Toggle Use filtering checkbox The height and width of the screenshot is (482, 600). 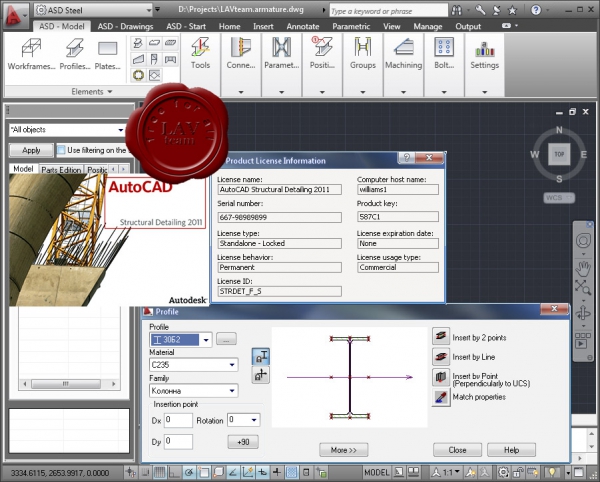(x=61, y=150)
